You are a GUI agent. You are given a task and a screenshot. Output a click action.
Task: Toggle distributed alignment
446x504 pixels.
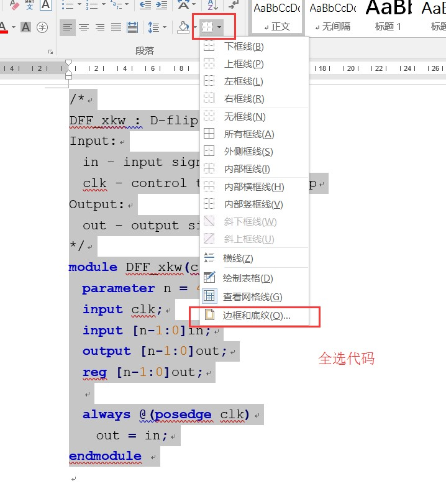(132, 27)
